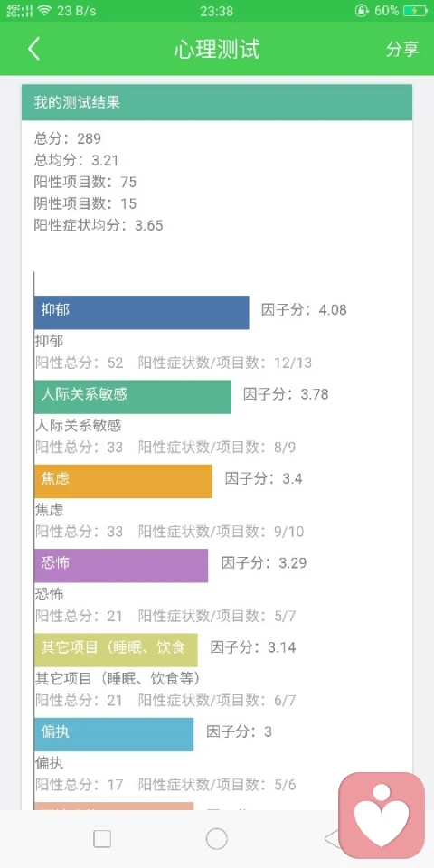This screenshot has width=434, height=868.
Task: Tap the square recent apps navigation button
Action: (102, 839)
